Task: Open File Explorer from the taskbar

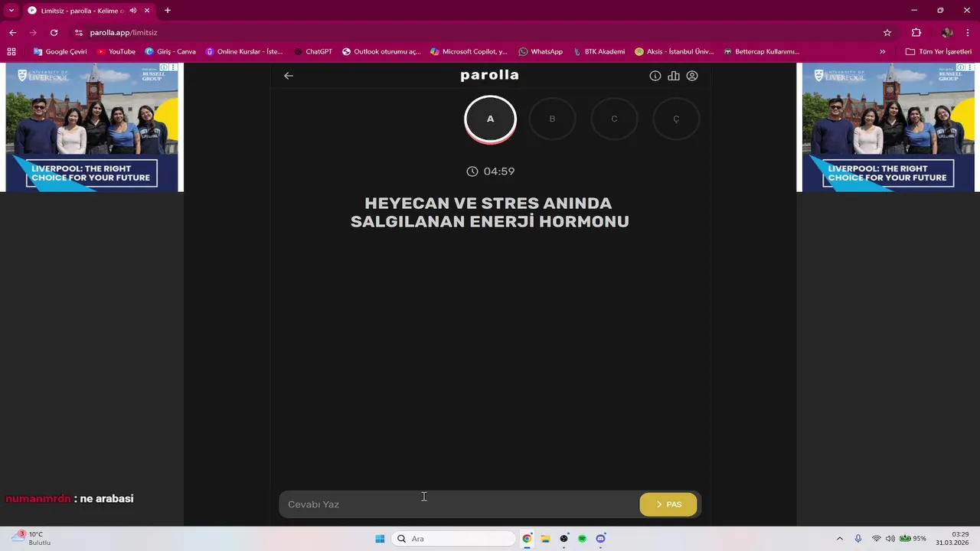Action: pyautogui.click(x=545, y=539)
